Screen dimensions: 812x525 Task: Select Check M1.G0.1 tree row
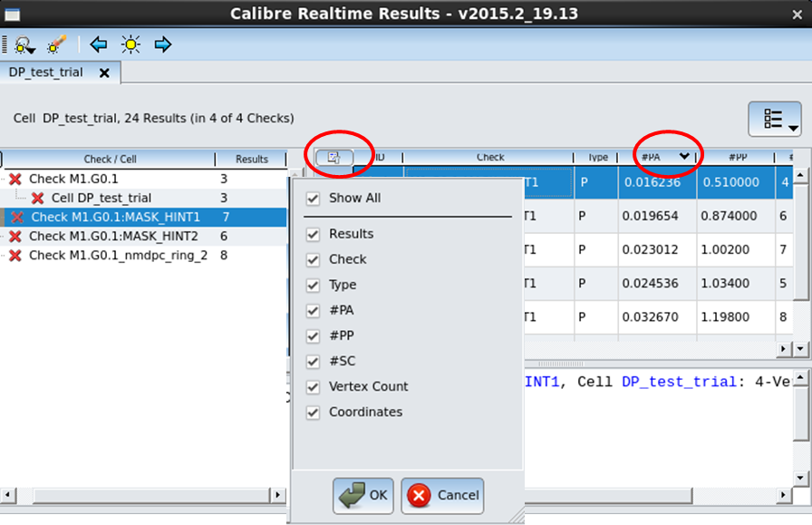[143, 180]
